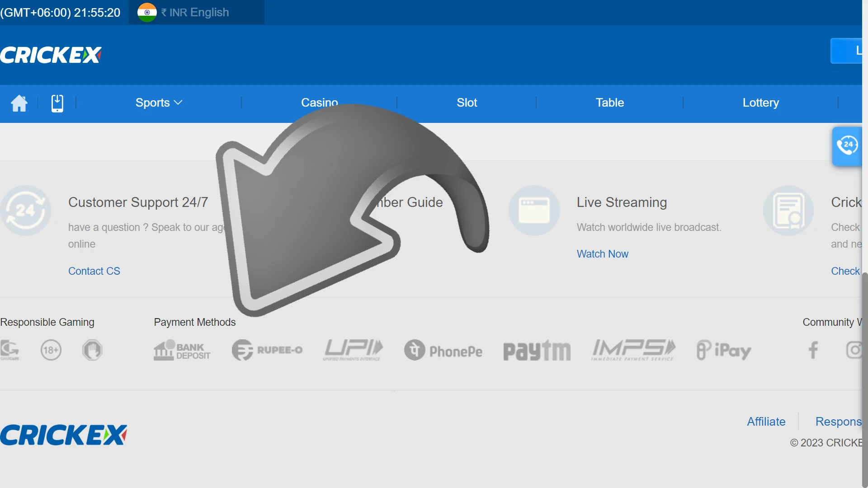Open the mobile app download icon
The height and width of the screenshot is (488, 868).
point(57,103)
